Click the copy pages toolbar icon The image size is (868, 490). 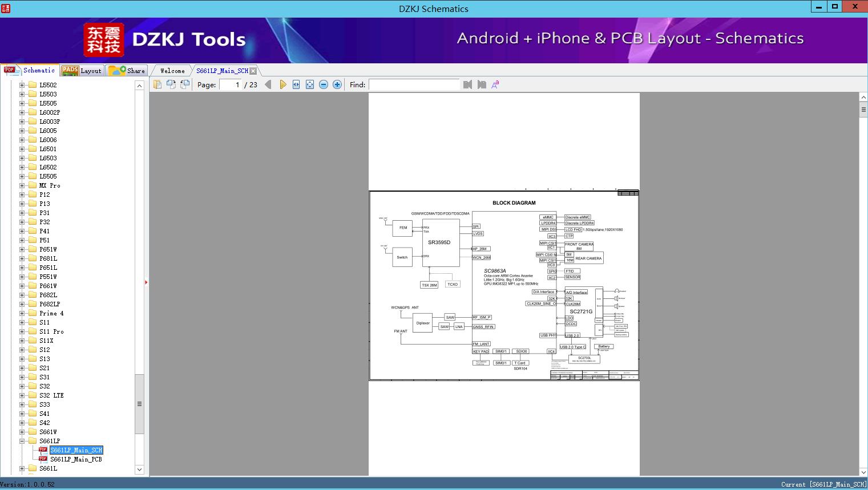158,84
